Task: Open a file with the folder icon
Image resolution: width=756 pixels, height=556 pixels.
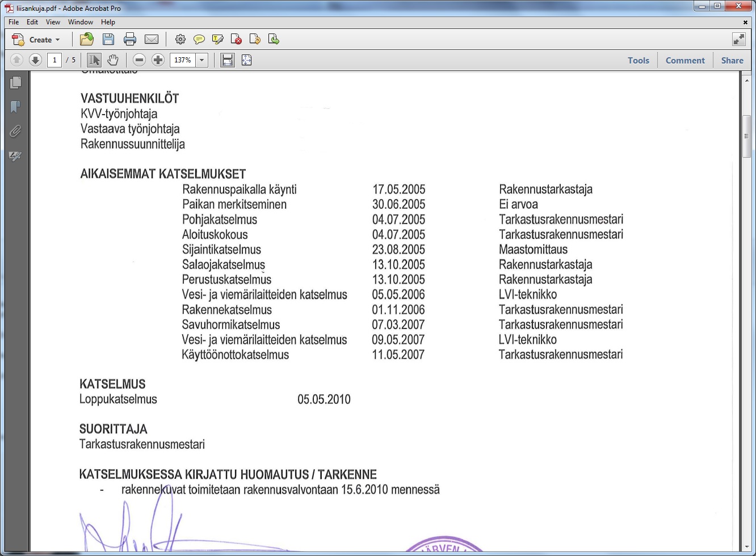Action: [x=87, y=39]
